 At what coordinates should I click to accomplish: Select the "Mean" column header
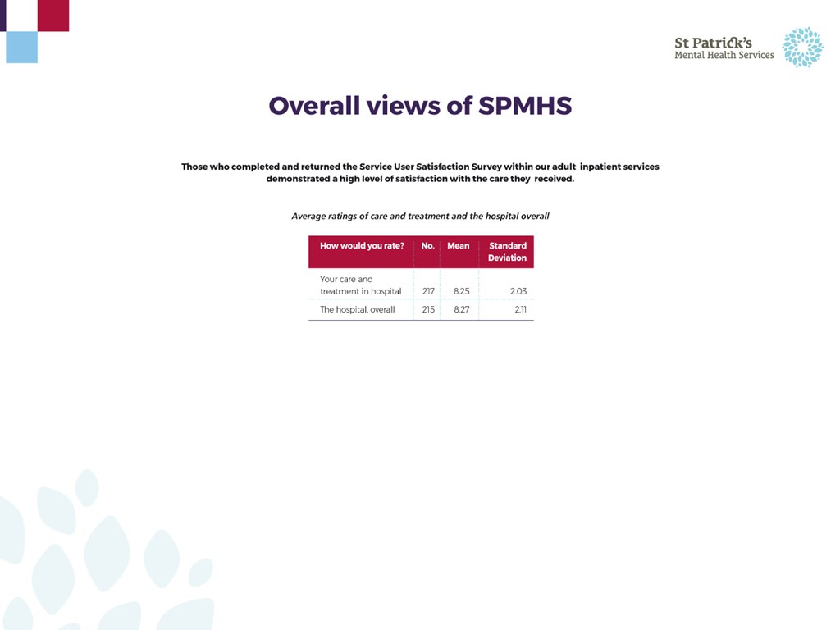click(459, 246)
